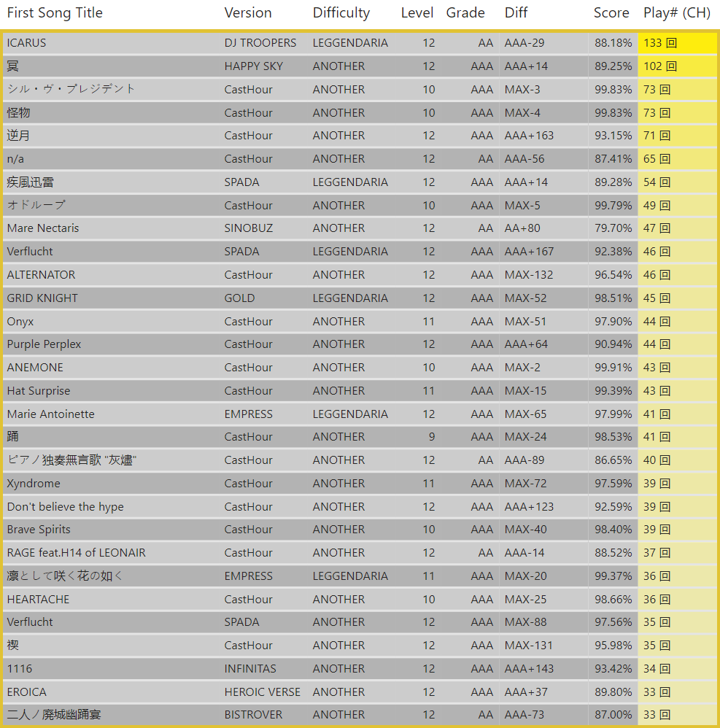Click the 102 回 play count cell

(660, 66)
